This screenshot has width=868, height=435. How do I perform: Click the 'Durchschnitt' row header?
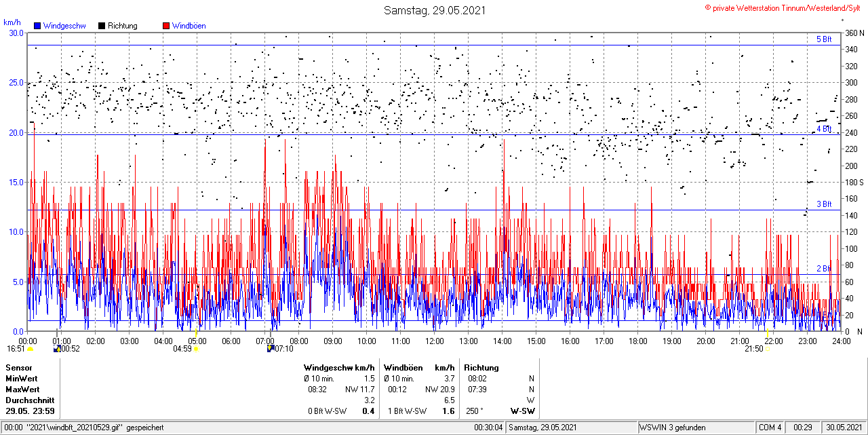(x=28, y=400)
